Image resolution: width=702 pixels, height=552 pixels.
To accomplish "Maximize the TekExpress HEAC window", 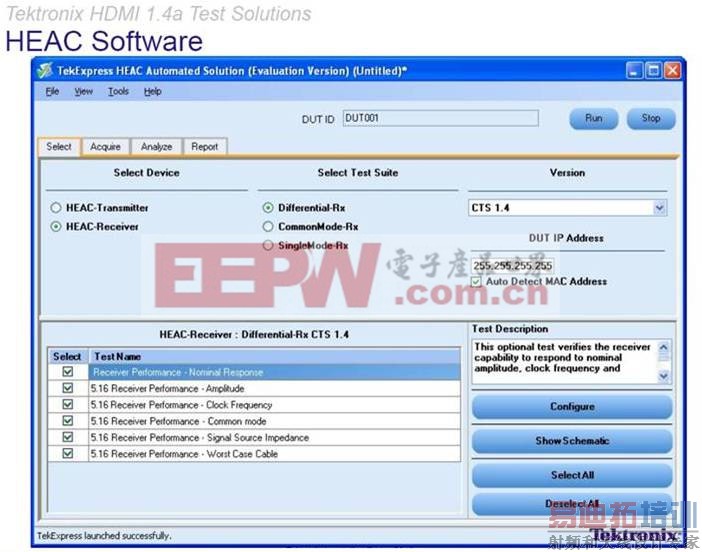I will click(653, 71).
